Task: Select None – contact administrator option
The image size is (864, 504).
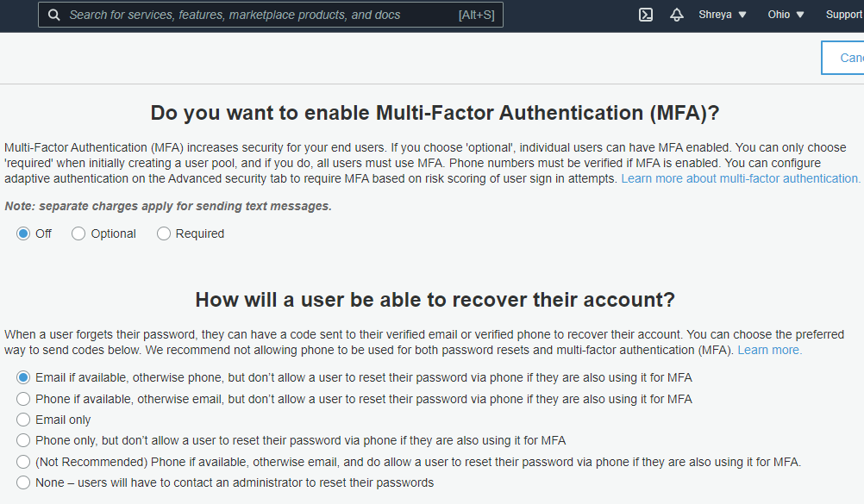Action: point(23,482)
